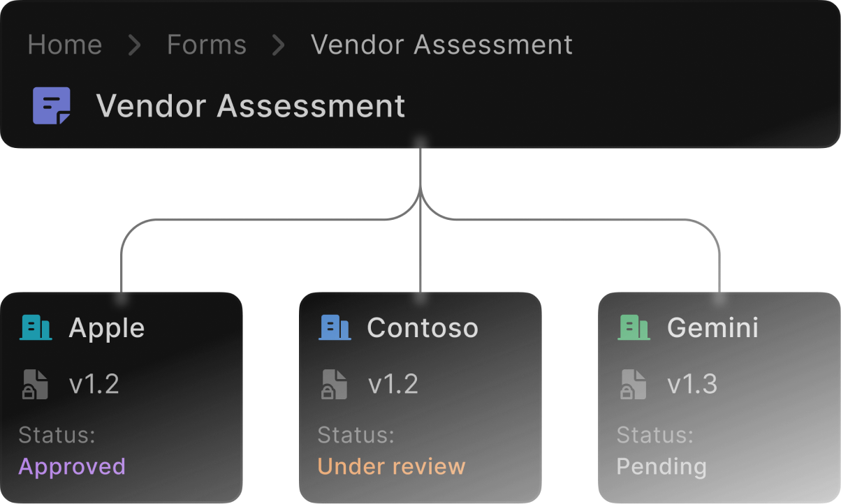
Task: Click the Approved status on Apple card
Action: pyautogui.click(x=72, y=466)
